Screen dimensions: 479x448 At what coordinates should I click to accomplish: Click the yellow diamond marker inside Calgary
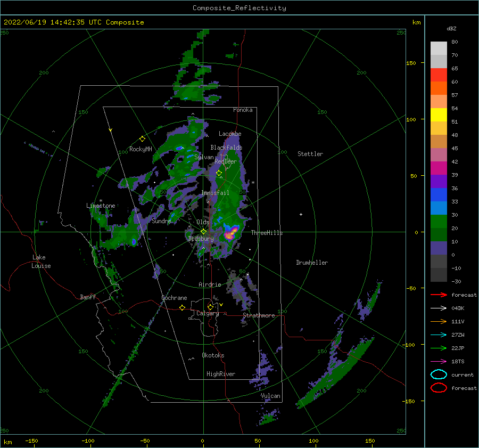210,307
